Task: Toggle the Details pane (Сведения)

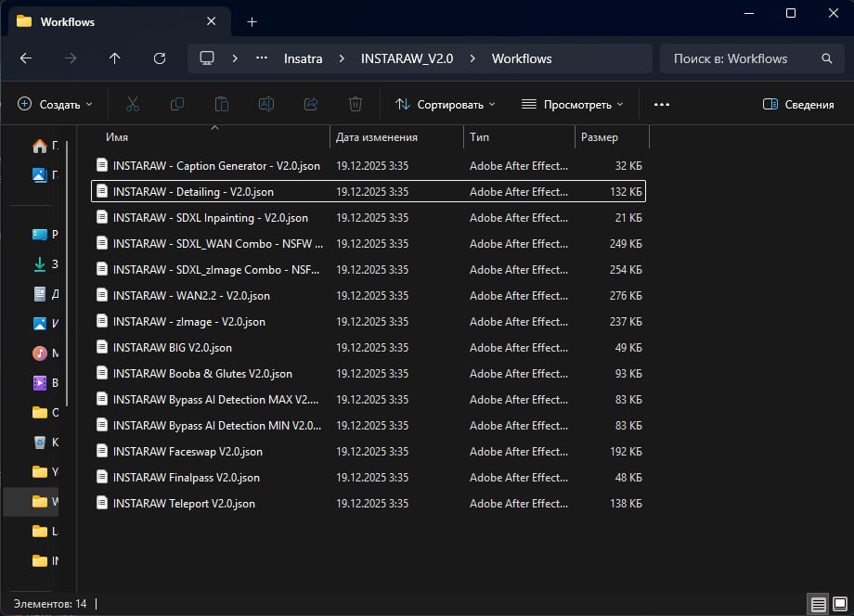Action: tap(798, 105)
